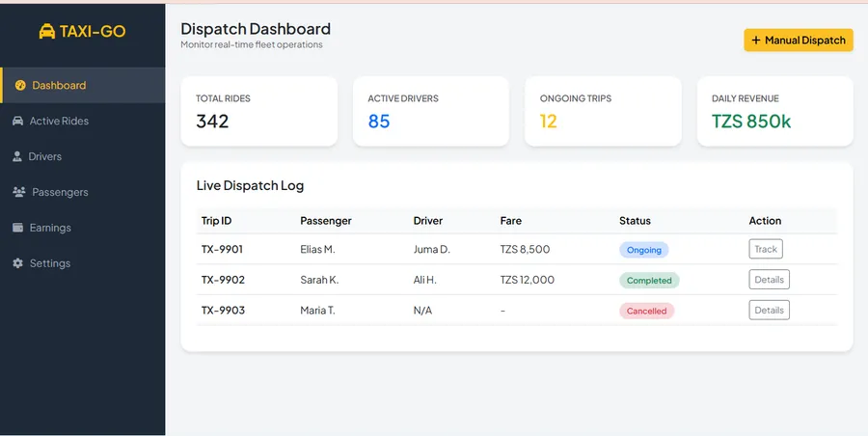View Details for trip TX-9903
The height and width of the screenshot is (436, 868).
769,310
